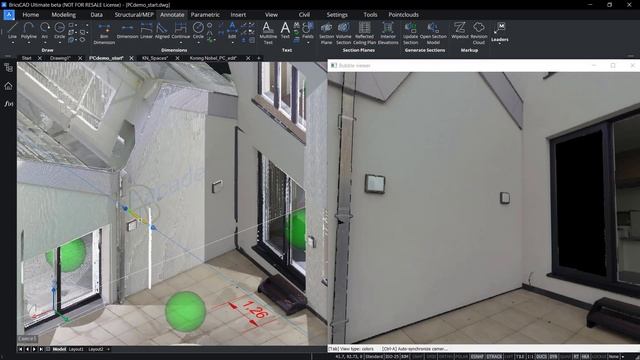Toggle ORTHO in the status bar
640x360 pixels.
446,356
